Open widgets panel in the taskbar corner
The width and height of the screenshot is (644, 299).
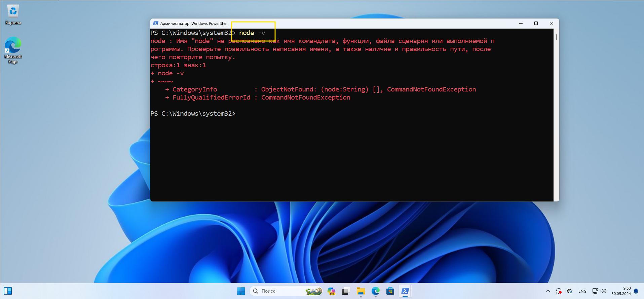7,291
